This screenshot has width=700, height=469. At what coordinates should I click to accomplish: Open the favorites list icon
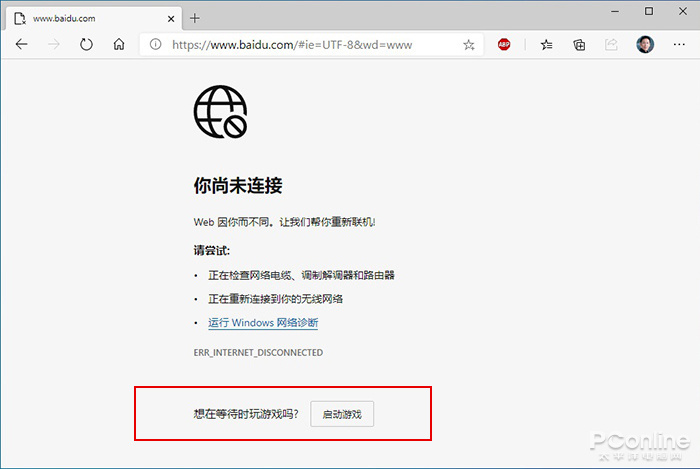point(546,45)
